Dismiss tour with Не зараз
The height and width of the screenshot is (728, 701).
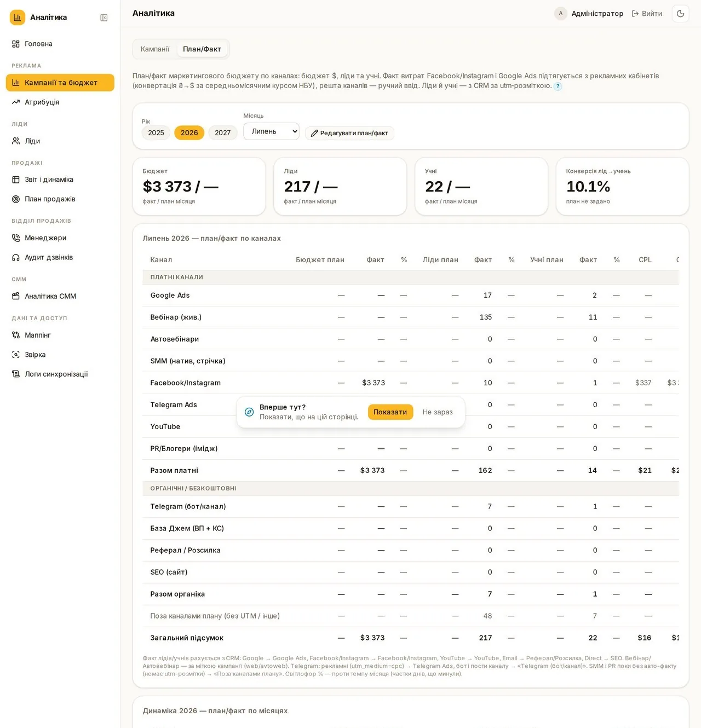click(x=438, y=412)
